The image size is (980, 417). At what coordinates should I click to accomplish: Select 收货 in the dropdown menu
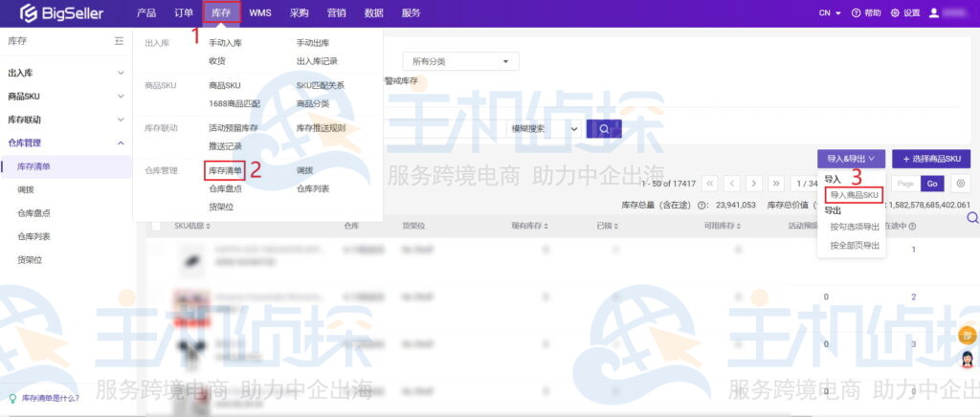click(217, 61)
